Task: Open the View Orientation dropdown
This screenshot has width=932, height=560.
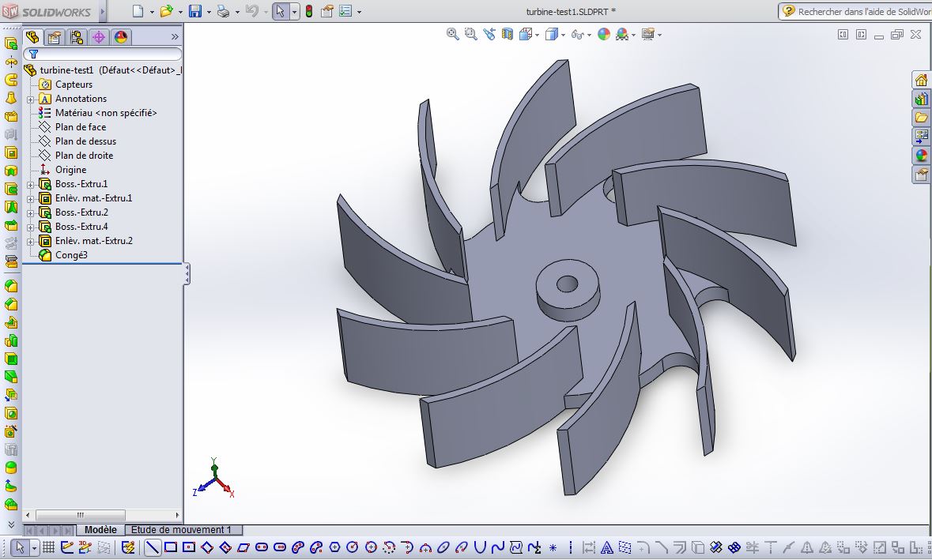Action: click(537, 33)
